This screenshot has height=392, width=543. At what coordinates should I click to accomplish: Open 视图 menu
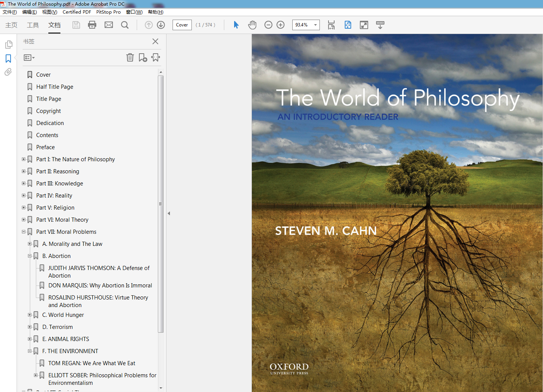click(x=49, y=12)
